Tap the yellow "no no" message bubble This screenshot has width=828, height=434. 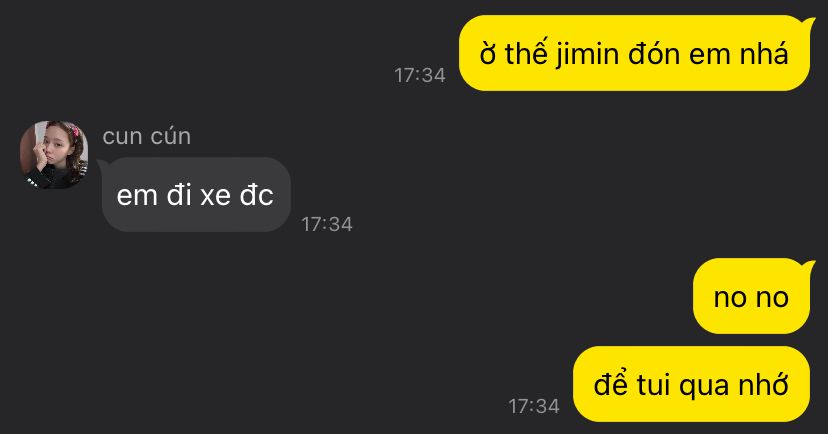[751, 296]
